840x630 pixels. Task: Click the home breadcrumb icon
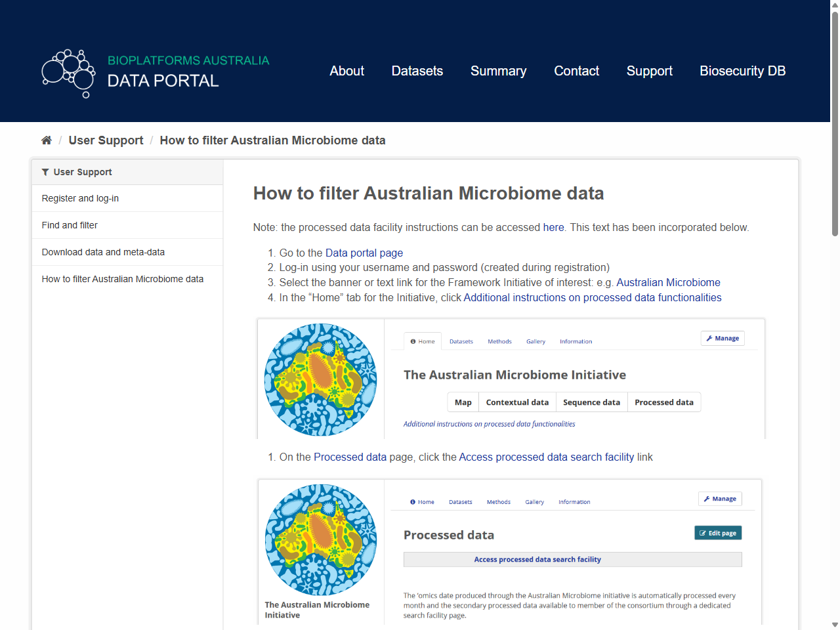click(47, 139)
